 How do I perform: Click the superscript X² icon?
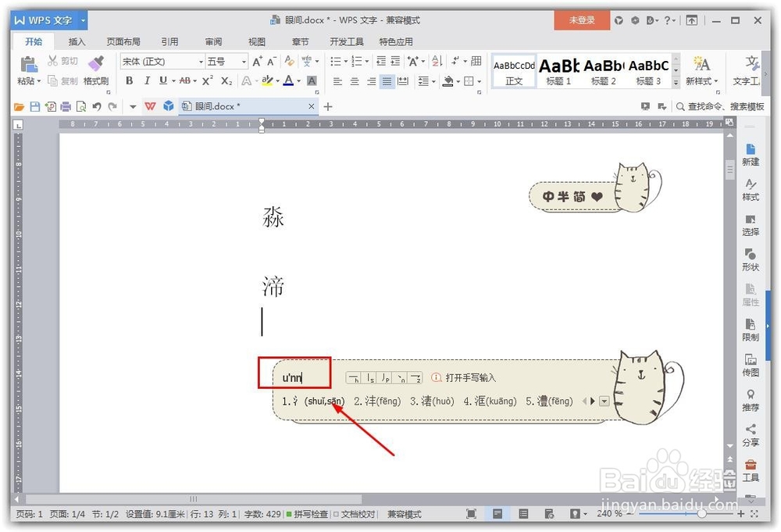pos(207,80)
